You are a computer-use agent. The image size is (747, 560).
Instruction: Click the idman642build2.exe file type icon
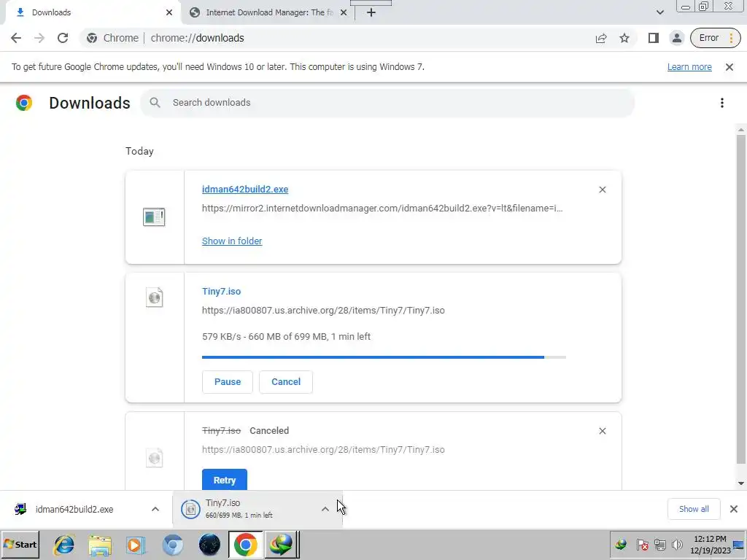[x=154, y=217]
